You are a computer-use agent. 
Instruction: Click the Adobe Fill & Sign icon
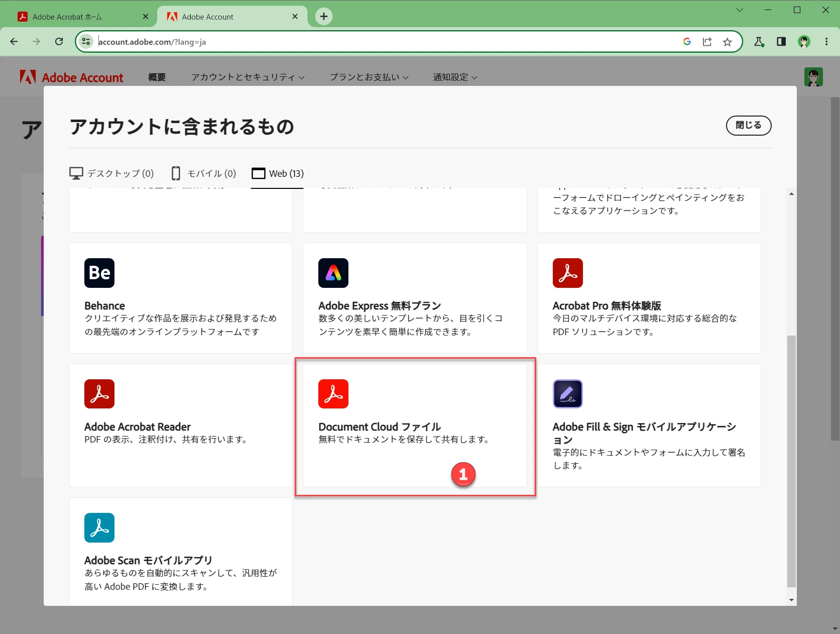point(568,394)
